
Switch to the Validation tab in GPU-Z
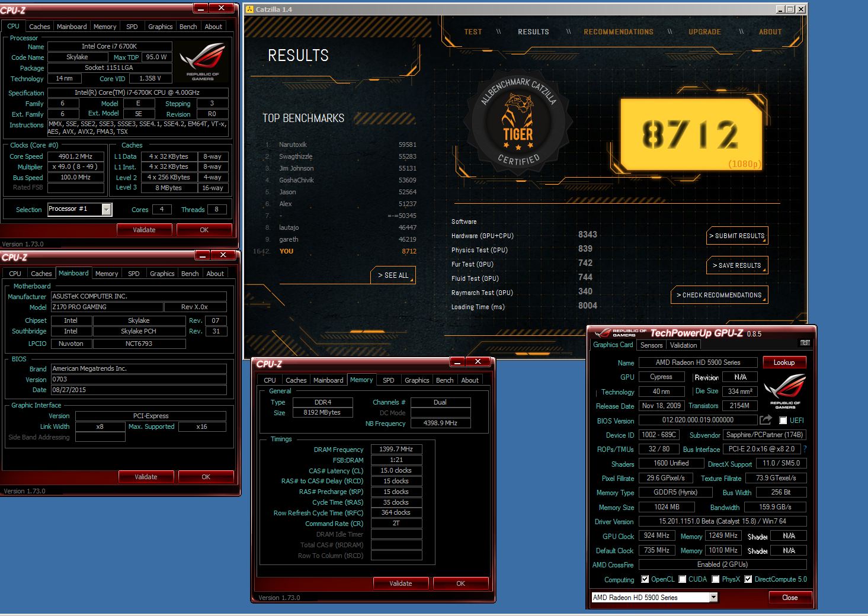tap(683, 345)
